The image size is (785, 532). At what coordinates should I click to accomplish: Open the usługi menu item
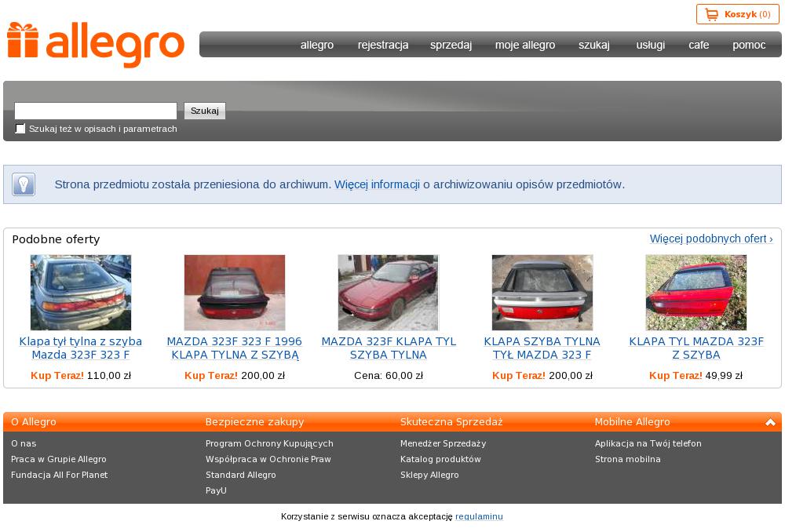[650, 45]
